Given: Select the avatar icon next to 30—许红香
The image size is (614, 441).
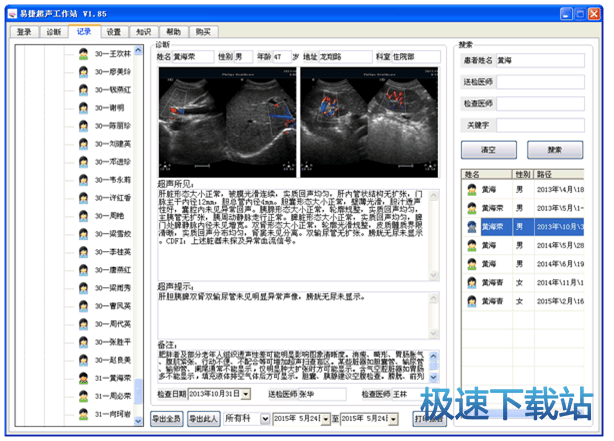Looking at the screenshot, I should coord(83,198).
